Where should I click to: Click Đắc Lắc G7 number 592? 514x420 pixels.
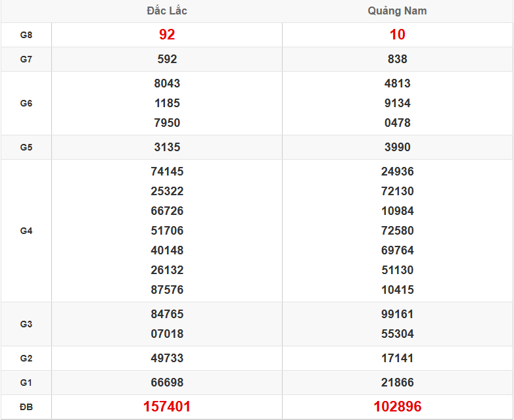(167, 59)
